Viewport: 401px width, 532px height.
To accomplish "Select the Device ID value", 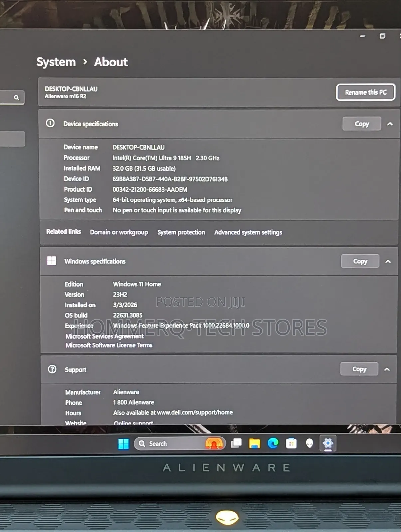I will [x=170, y=179].
